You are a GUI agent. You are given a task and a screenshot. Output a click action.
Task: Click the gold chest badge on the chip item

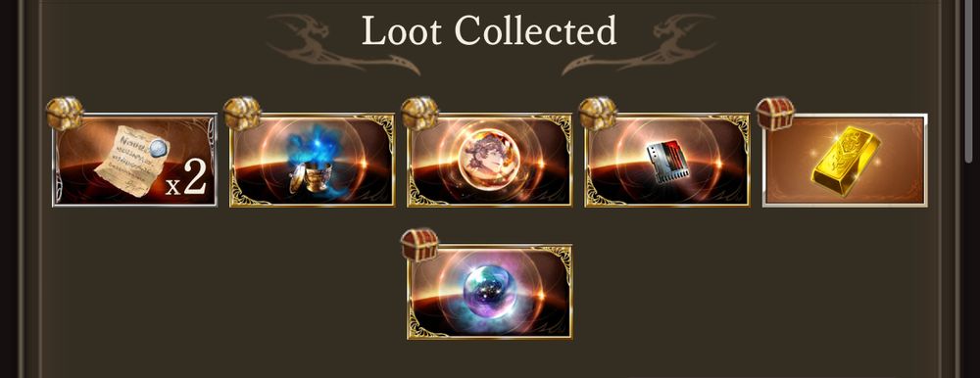[x=598, y=113]
